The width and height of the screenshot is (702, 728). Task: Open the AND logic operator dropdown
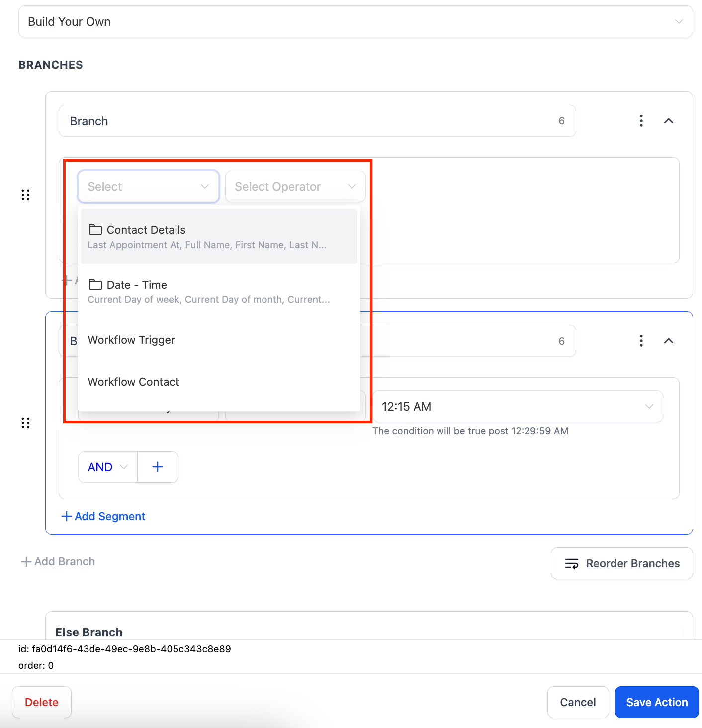click(x=108, y=467)
